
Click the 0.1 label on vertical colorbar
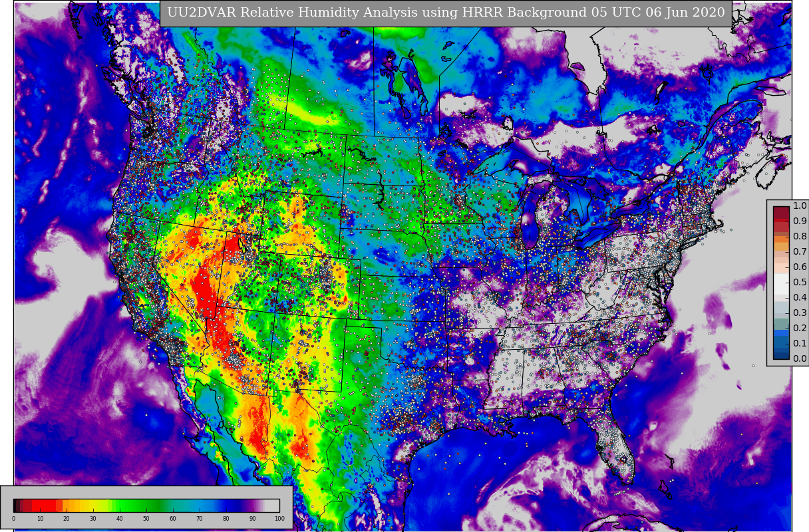800,343
